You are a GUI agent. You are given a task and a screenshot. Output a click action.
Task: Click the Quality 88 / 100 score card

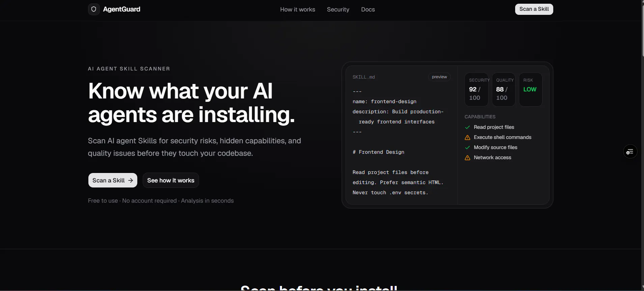click(503, 89)
